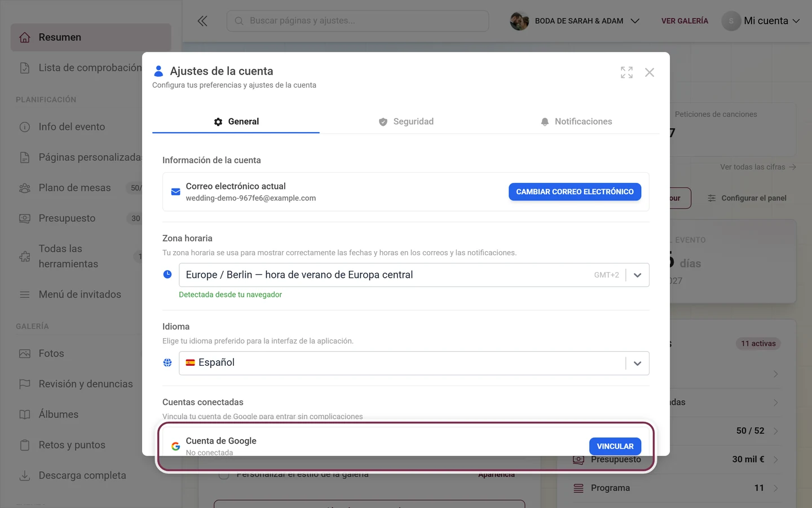
Task: Click Cambiar correo electrónico button
Action: point(575,192)
